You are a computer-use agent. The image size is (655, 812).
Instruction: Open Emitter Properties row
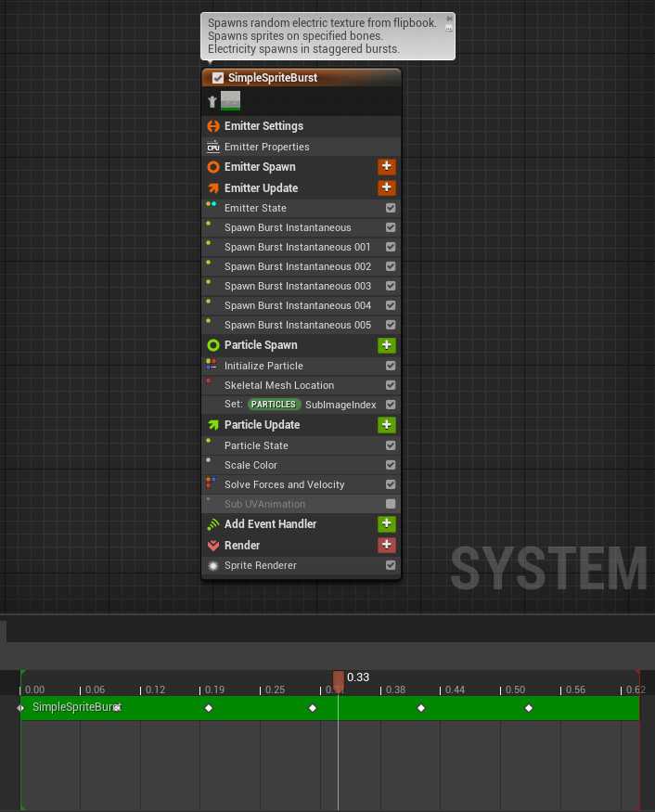pos(302,147)
